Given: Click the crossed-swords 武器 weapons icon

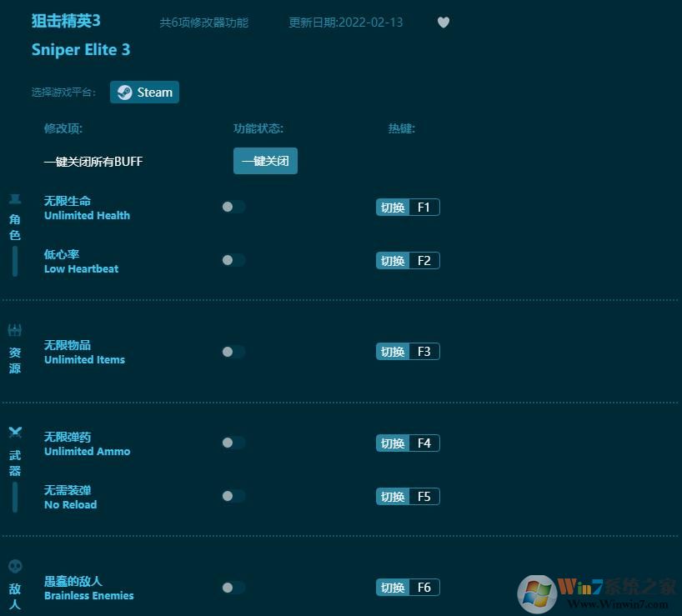Looking at the screenshot, I should (x=15, y=433).
